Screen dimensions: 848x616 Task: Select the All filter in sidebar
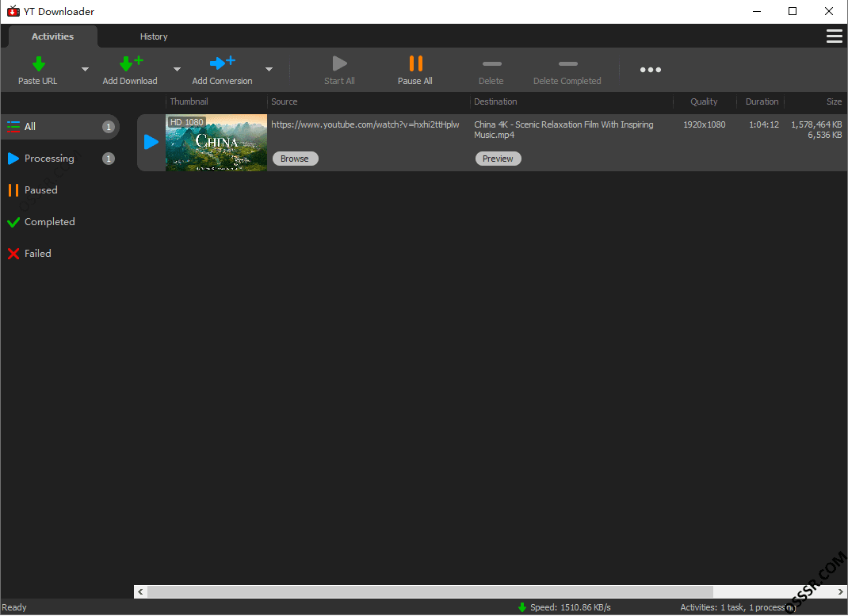[x=60, y=127]
